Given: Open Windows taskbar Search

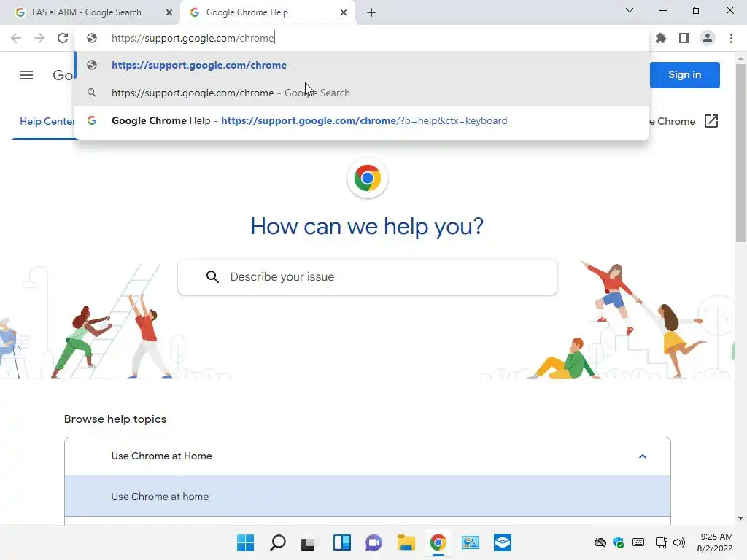Looking at the screenshot, I should coord(278,542).
